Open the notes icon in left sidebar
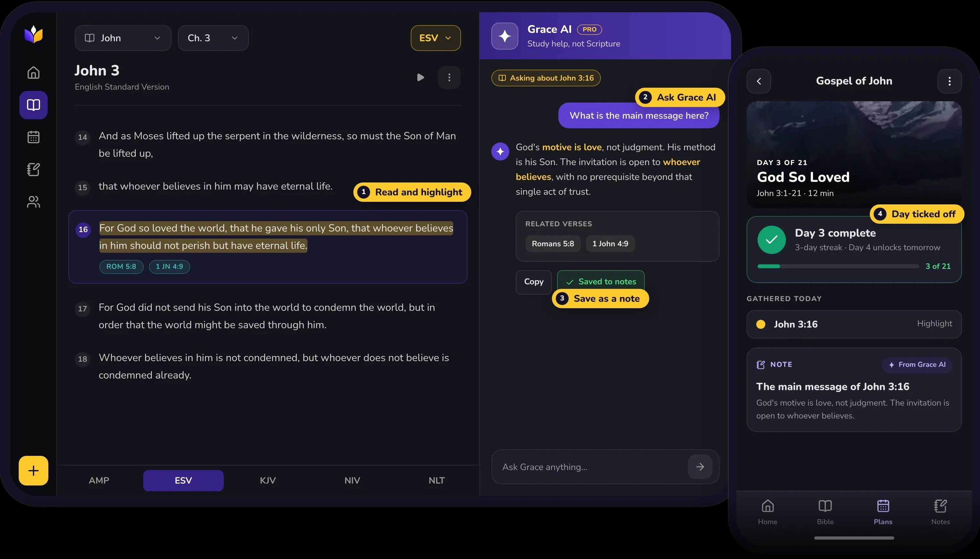Viewport: 980px width, 559px height. 34,169
